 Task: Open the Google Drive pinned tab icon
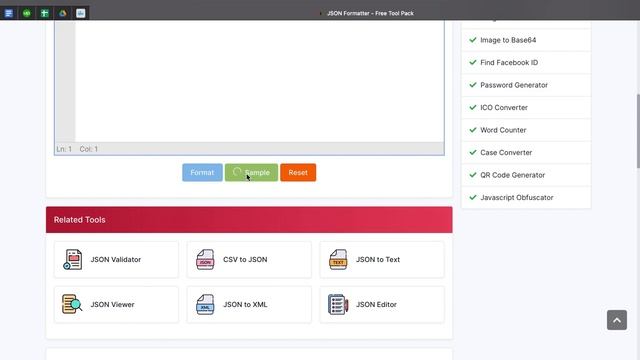[x=62, y=13]
